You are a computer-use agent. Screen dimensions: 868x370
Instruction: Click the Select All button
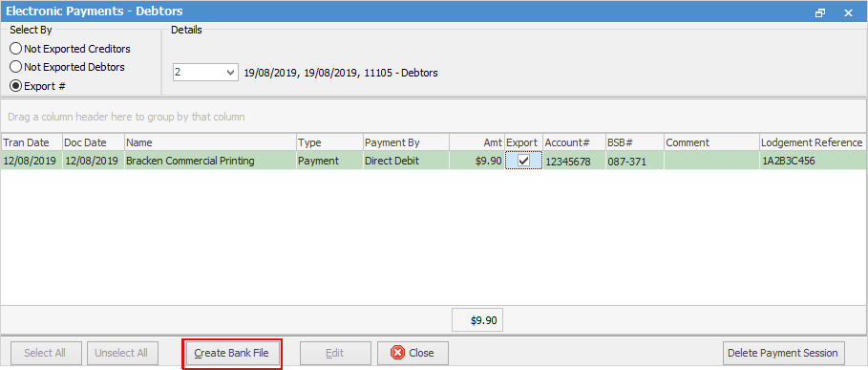(x=46, y=353)
